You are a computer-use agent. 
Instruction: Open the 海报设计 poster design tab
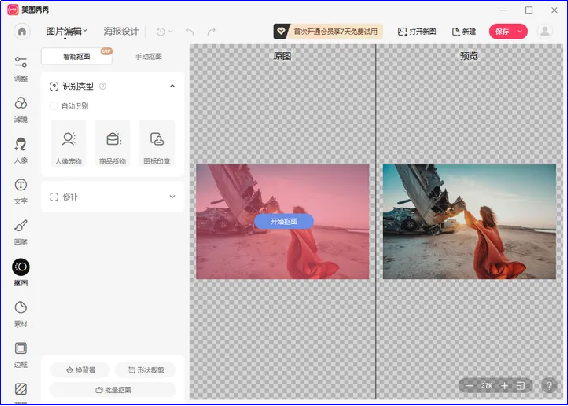pos(121,32)
